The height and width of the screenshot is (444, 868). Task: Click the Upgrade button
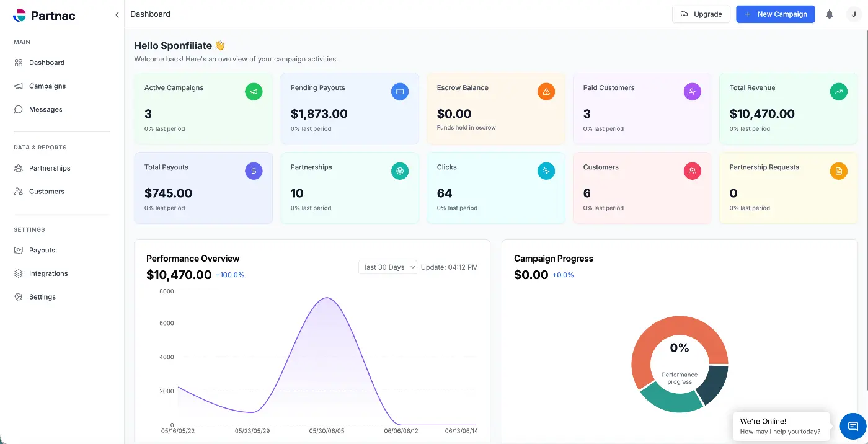[x=701, y=14]
